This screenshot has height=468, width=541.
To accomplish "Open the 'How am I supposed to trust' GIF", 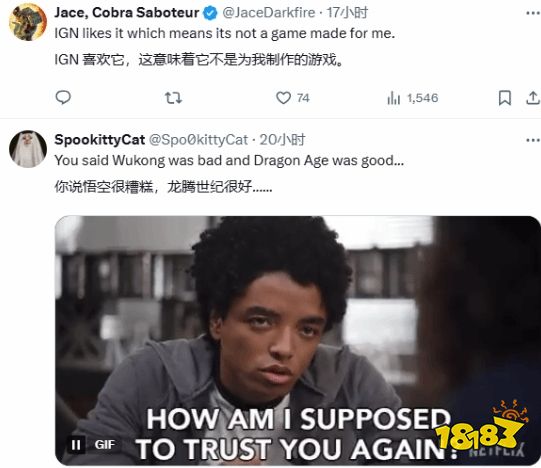I will 297,341.
